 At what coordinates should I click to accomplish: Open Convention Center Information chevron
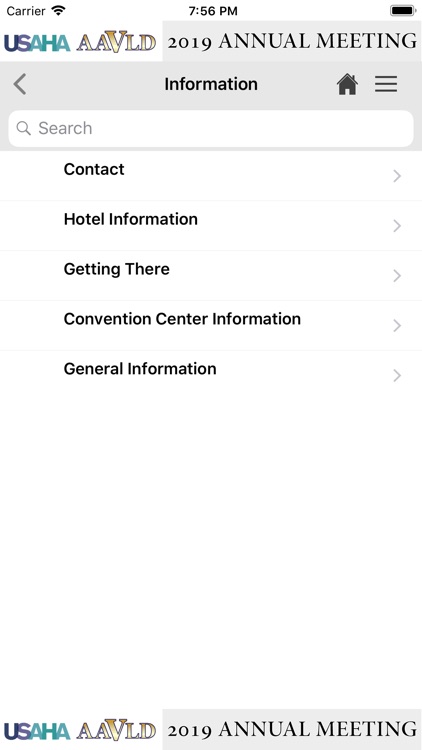pos(397,326)
